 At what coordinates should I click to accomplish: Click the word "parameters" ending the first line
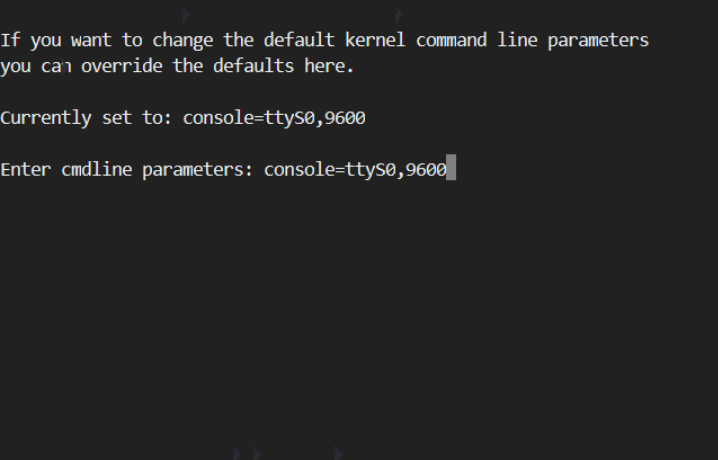pos(598,41)
